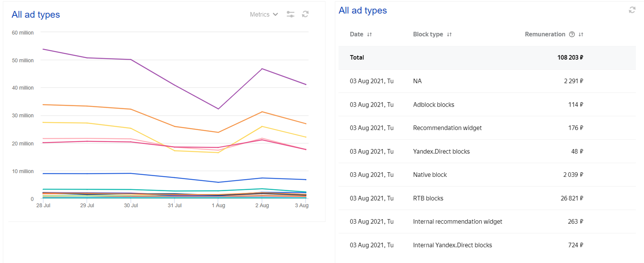Screen dimensions: 644x263
Task: Click the table panel title All ad types
Action: point(363,11)
